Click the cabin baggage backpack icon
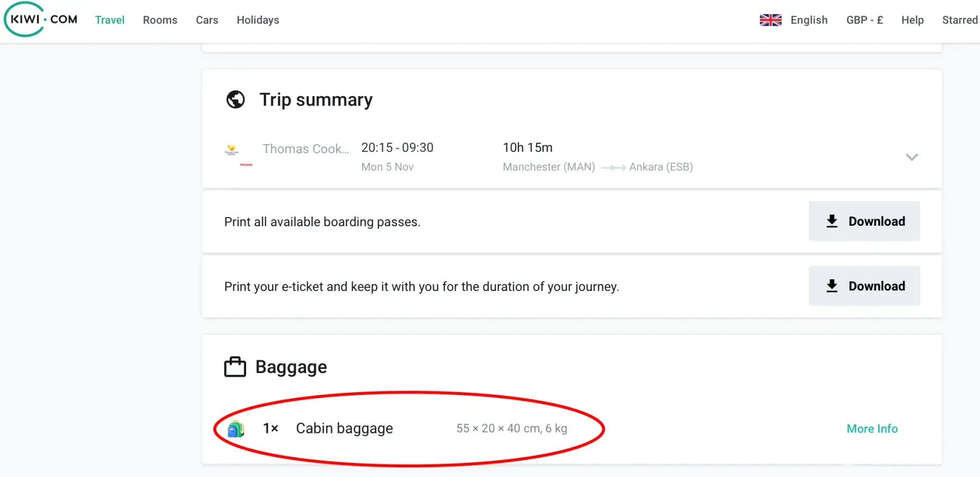This screenshot has height=477, width=980. pyautogui.click(x=236, y=429)
